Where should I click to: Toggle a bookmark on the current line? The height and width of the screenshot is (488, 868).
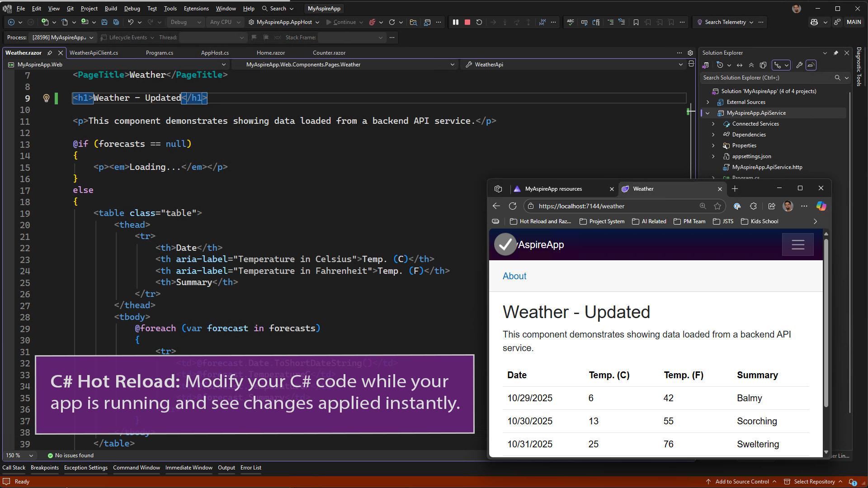636,22
